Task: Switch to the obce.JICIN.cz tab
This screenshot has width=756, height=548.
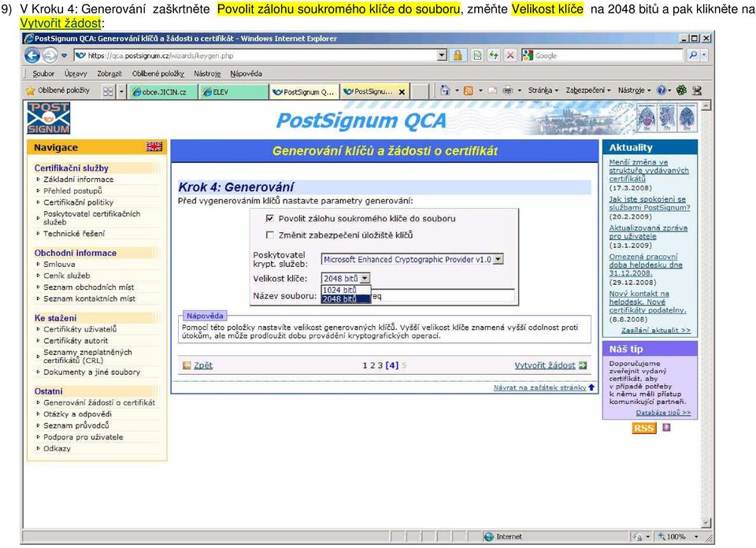Action: (164, 91)
